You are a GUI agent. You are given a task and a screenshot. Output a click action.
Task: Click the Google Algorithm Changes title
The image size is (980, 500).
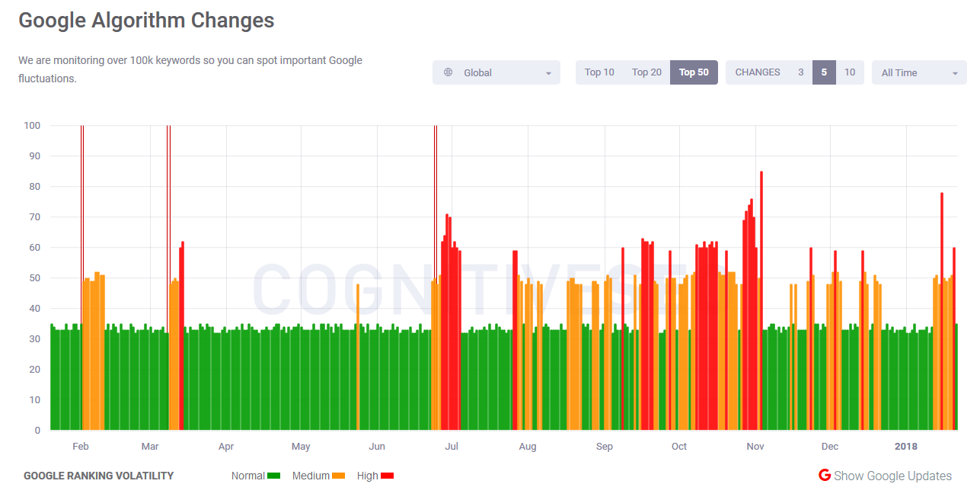(146, 20)
